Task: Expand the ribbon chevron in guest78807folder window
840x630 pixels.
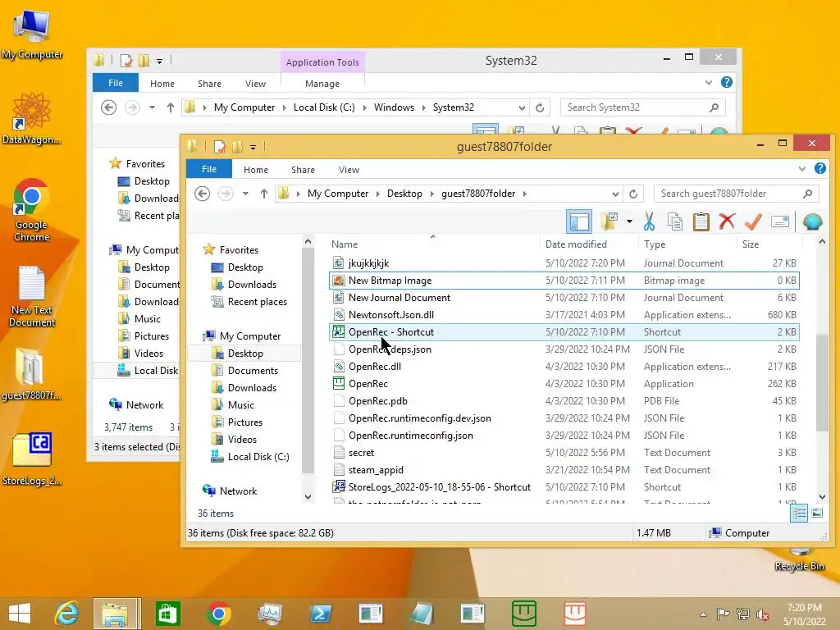Action: [x=802, y=169]
